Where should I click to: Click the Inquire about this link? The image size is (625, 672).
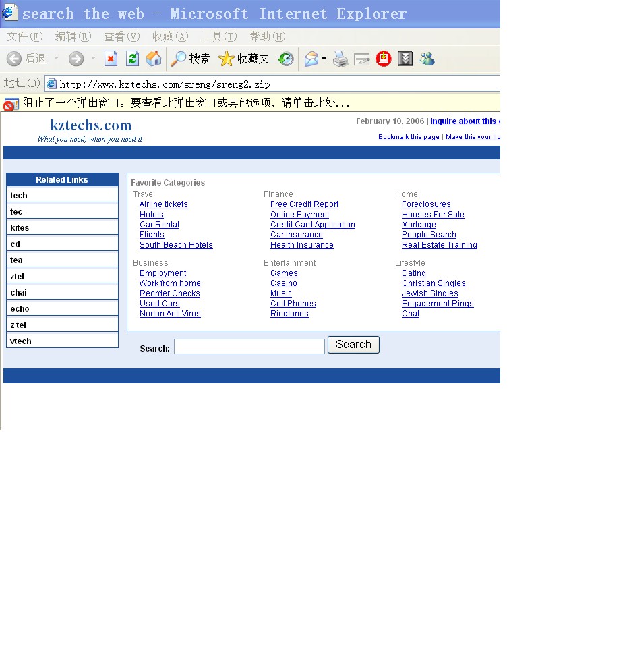465,121
